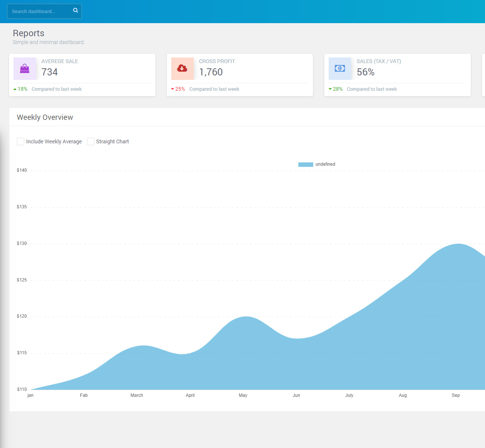Select the Sales (Tax / VAT) card title

[x=379, y=61]
